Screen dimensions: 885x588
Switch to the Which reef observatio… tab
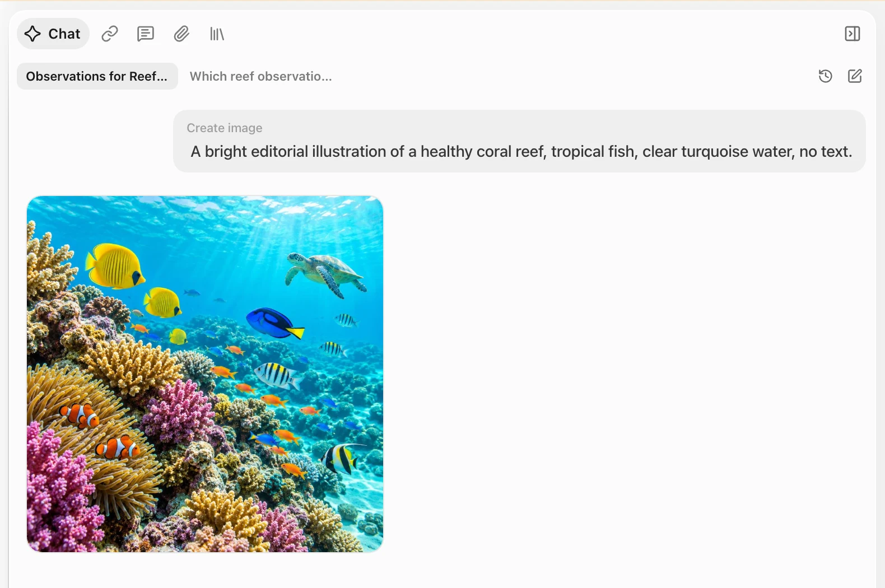click(x=261, y=76)
